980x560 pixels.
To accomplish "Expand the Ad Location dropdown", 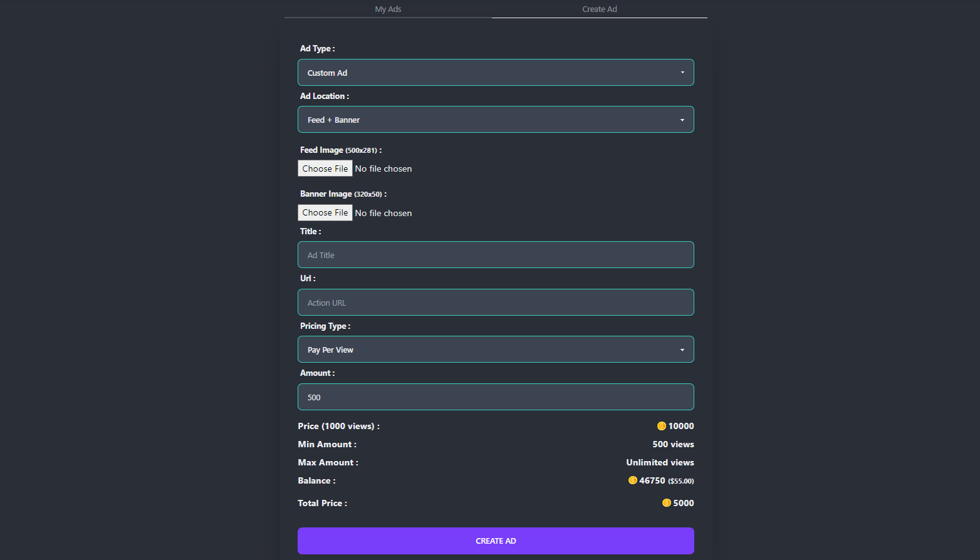I will [495, 120].
